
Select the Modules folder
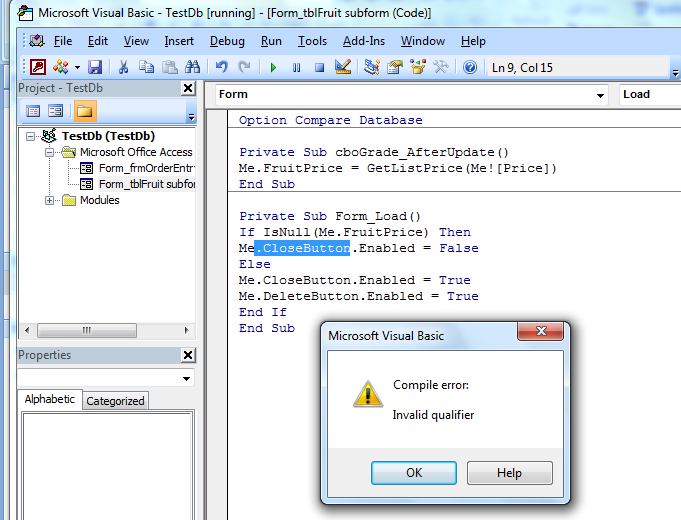(x=100, y=200)
